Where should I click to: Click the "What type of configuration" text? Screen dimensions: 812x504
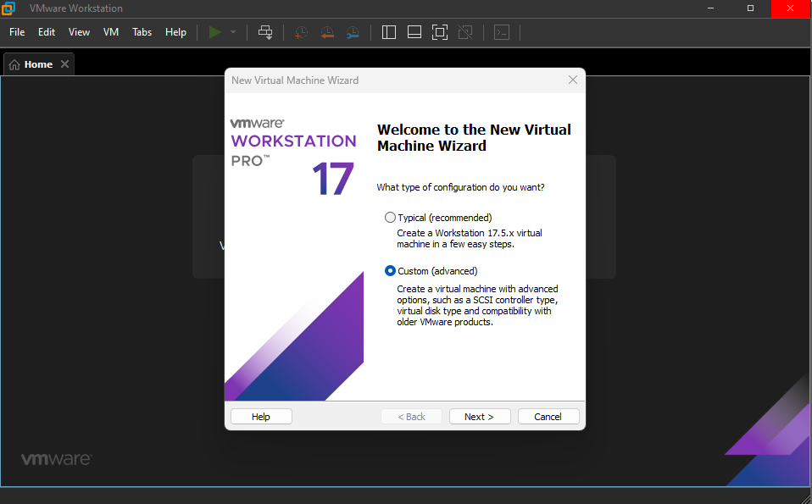click(460, 187)
